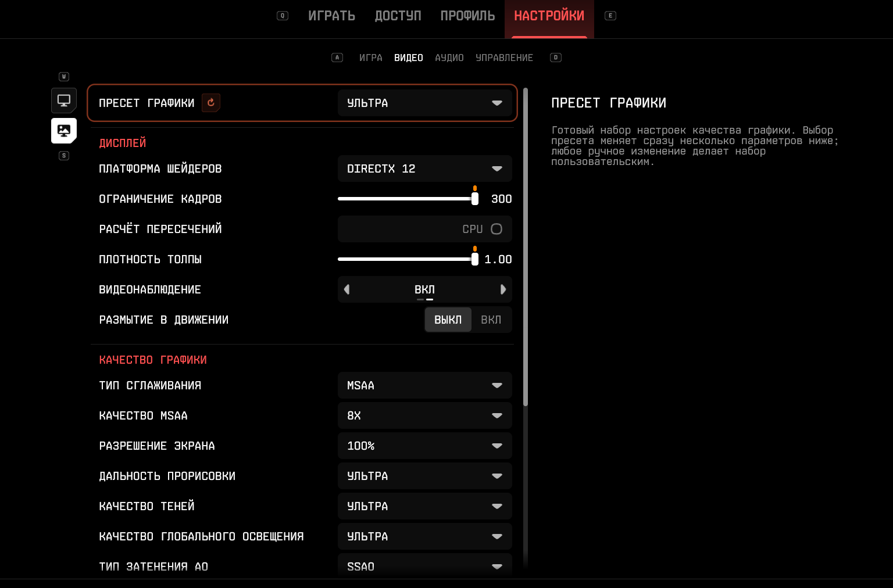Open the Управление settings subtab
This screenshot has width=893, height=588.
tap(505, 58)
